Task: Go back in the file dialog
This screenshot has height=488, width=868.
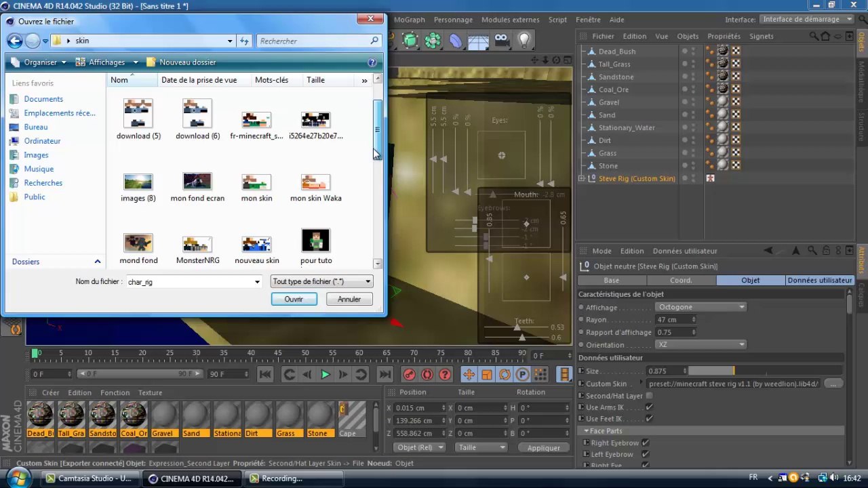Action: coord(15,41)
